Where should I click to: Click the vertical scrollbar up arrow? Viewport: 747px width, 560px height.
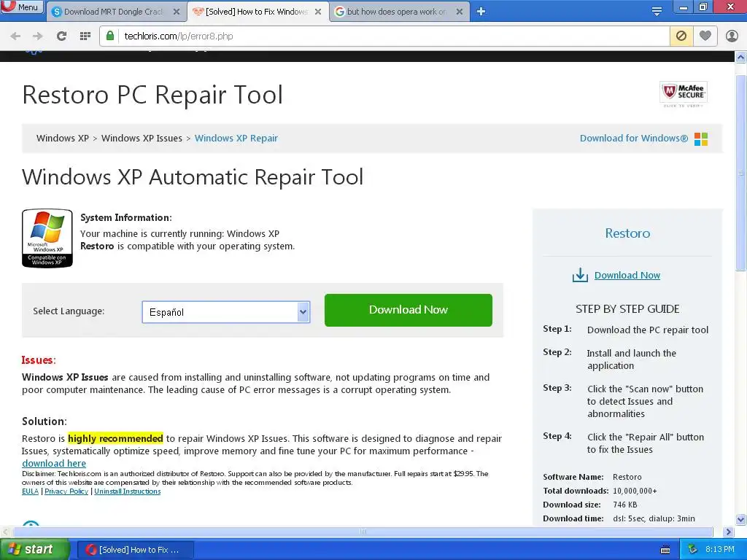pos(740,57)
